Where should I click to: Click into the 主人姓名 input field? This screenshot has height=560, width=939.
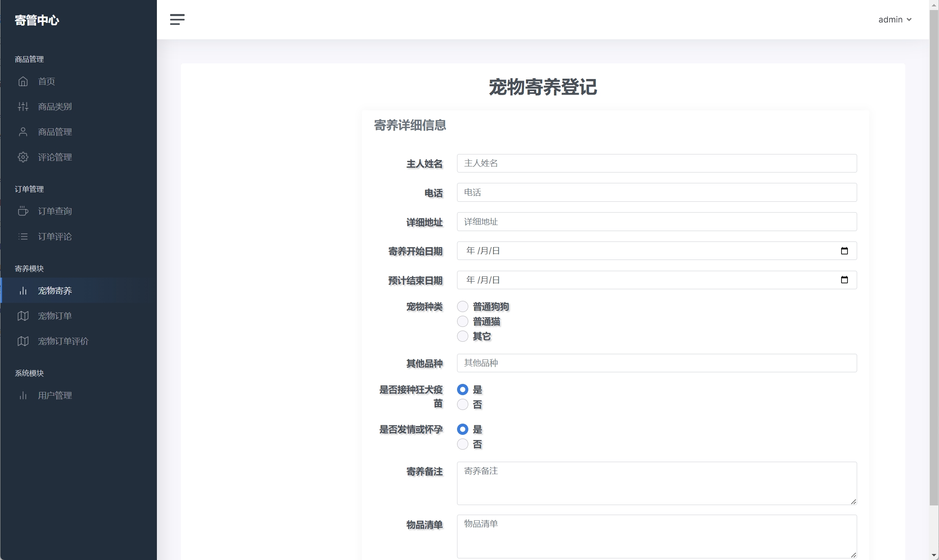coord(656,163)
